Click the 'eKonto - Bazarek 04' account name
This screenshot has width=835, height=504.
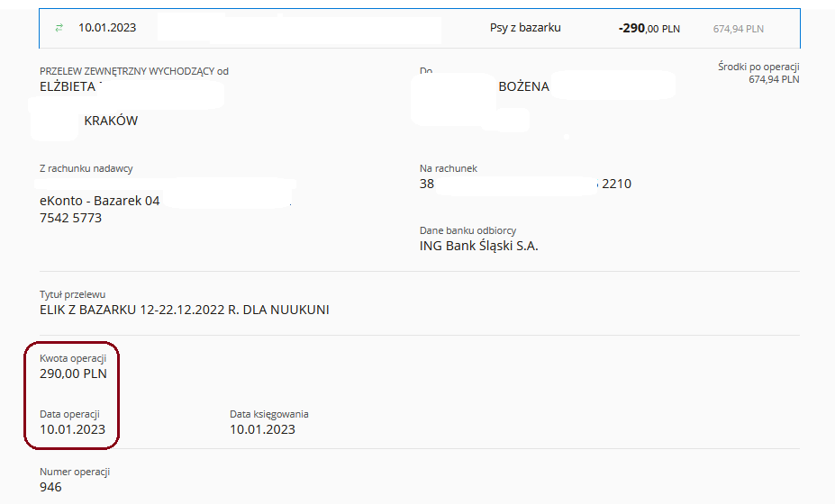(x=100, y=201)
